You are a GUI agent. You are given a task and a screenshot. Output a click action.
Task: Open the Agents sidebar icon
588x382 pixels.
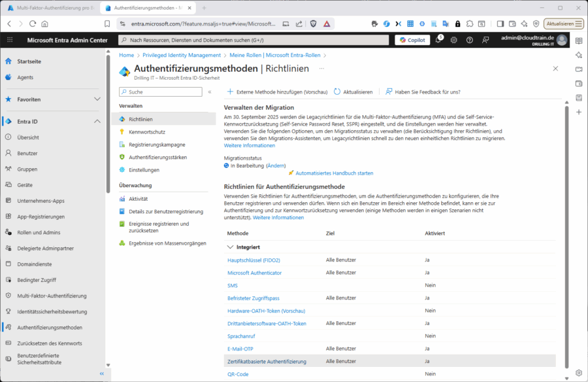[8, 77]
